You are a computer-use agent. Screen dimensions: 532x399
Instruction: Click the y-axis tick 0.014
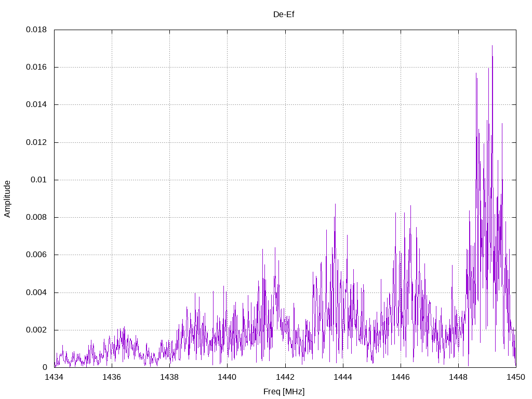(x=36, y=104)
